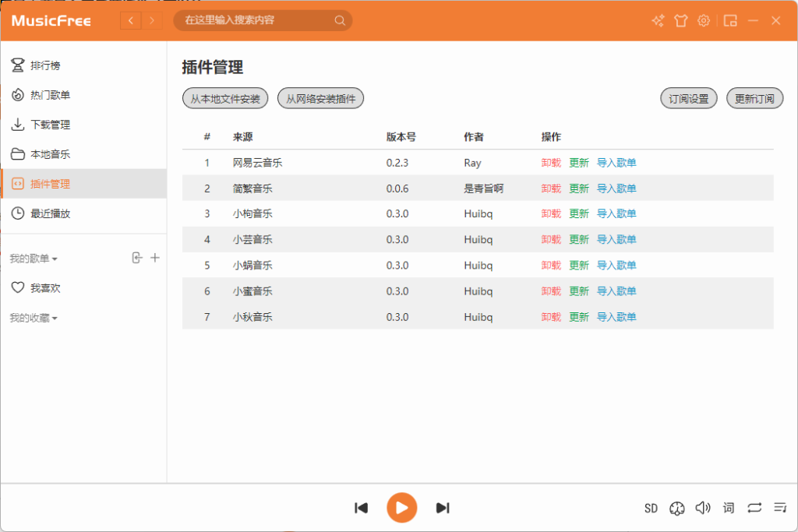Import playlist via 小蜜音乐 plugin
Screen dimensions: 798x532
pos(616,291)
